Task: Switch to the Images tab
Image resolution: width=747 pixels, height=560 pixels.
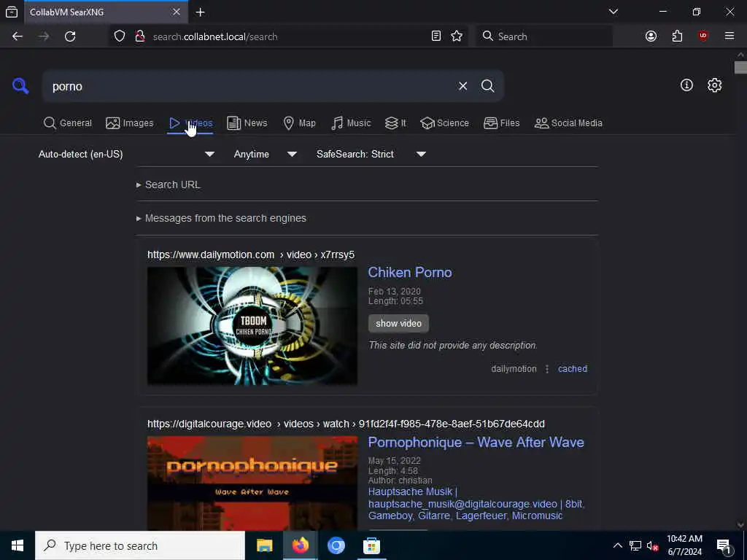Action: click(130, 122)
